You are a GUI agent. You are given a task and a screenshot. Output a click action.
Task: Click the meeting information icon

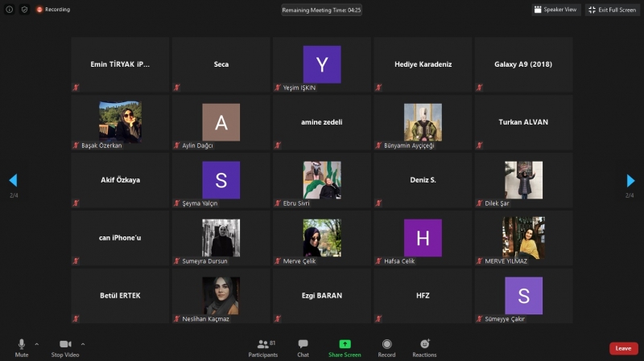click(10, 10)
